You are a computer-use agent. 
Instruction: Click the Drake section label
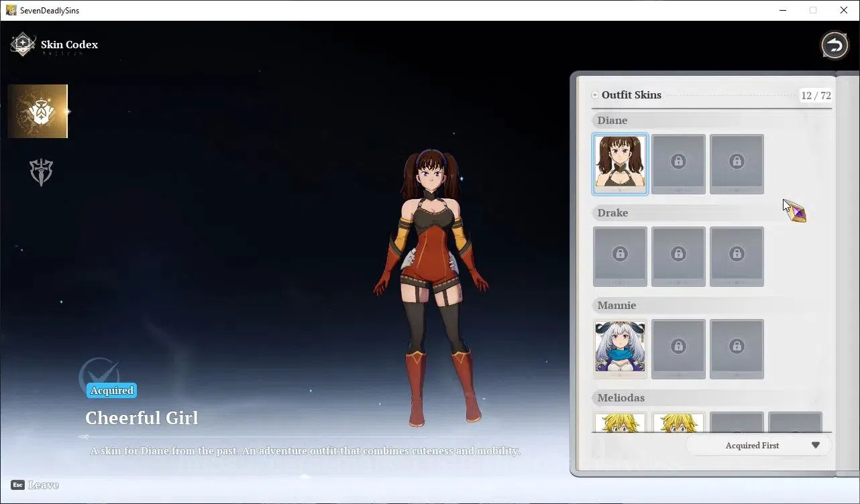point(612,213)
